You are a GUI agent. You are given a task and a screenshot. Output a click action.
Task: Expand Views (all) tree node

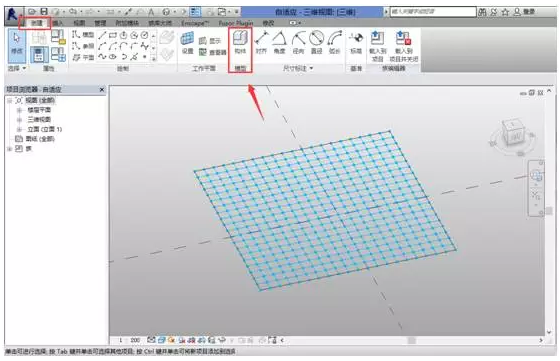coord(10,100)
